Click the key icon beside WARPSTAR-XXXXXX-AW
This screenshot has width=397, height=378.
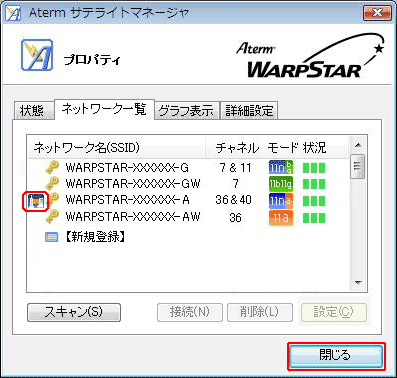(52, 217)
